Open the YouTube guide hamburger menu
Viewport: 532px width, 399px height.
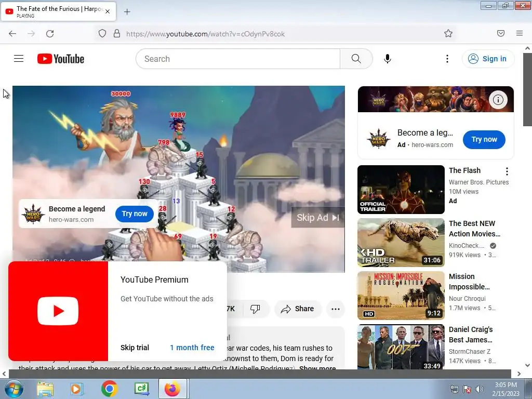(x=19, y=59)
